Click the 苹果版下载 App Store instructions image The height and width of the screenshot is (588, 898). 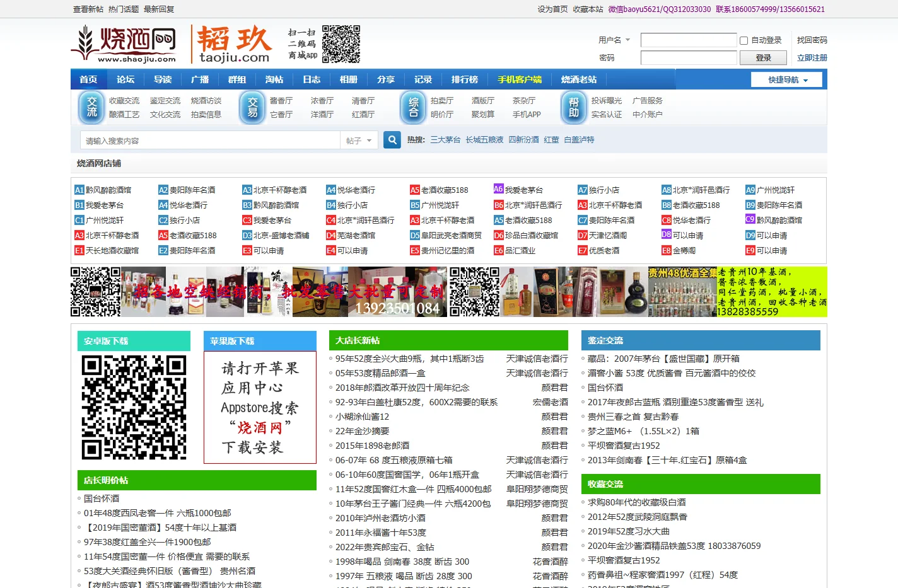(260, 407)
